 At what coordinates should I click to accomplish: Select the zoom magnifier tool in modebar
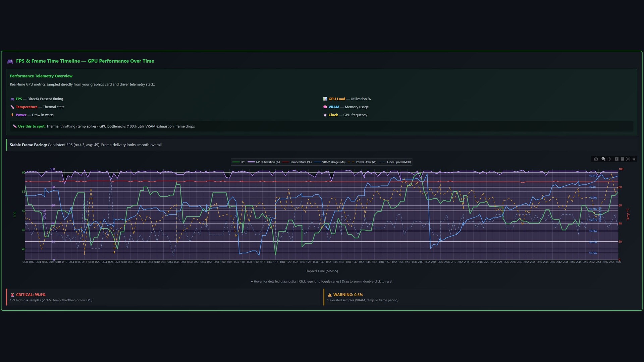point(603,159)
